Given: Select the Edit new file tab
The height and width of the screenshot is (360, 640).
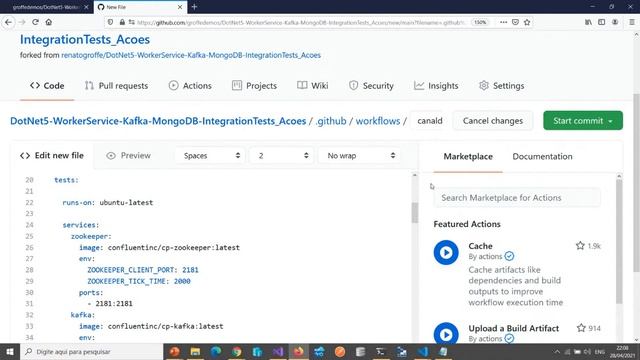Looking at the screenshot, I should 52,156.
